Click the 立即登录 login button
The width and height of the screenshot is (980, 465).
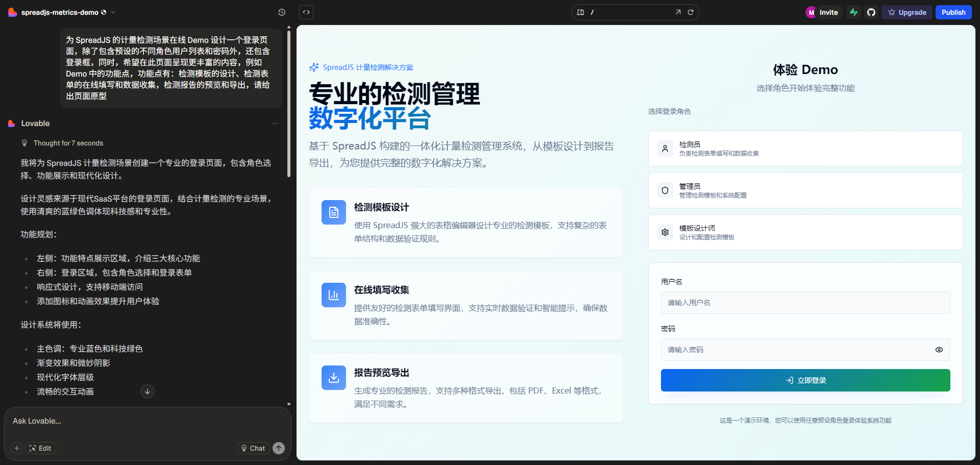click(805, 380)
